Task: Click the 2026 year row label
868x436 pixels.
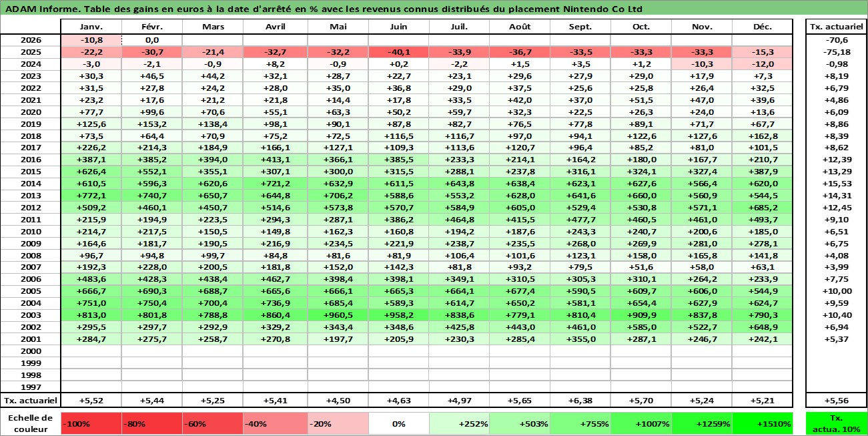Action: [31, 40]
